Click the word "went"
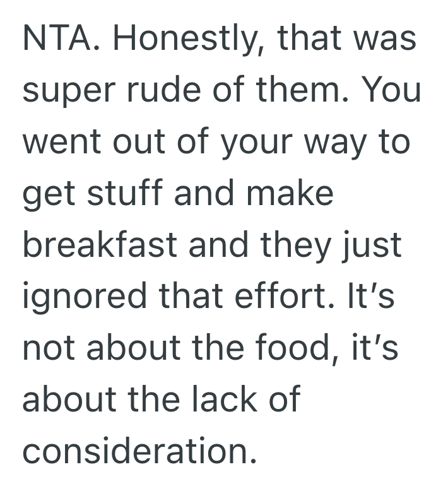 pyautogui.click(x=64, y=142)
